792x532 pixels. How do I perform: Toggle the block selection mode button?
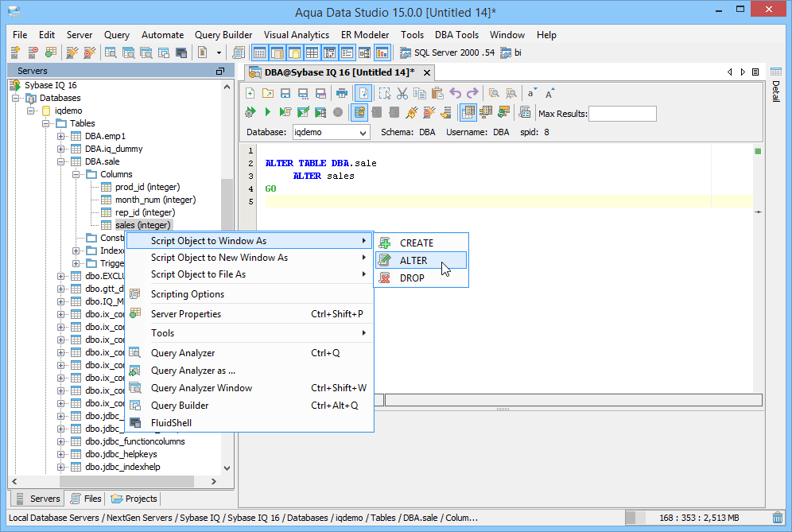(x=385, y=94)
